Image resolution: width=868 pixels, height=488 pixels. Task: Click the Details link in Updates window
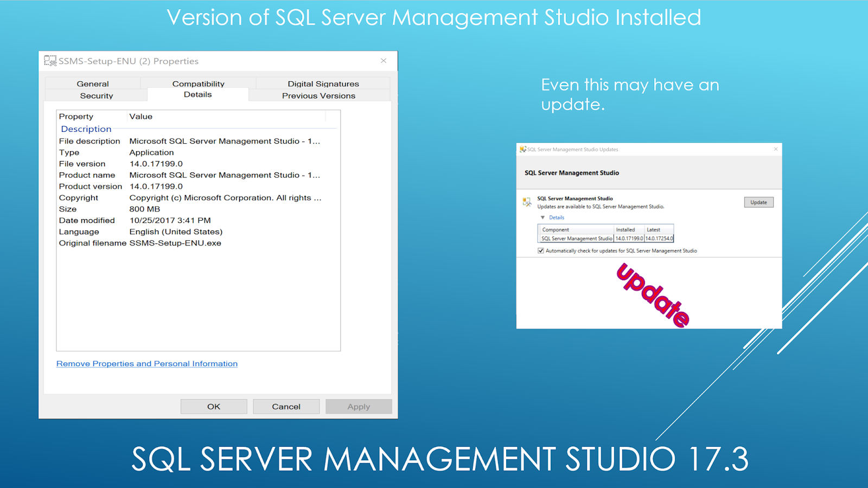tap(557, 217)
